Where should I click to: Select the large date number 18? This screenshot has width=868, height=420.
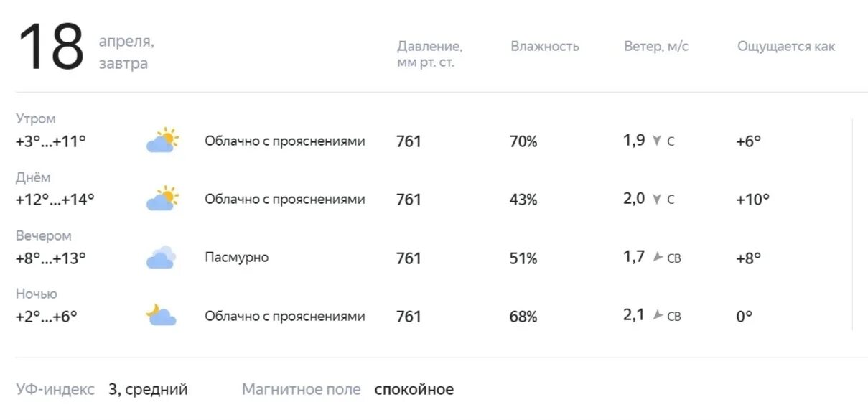(x=51, y=47)
